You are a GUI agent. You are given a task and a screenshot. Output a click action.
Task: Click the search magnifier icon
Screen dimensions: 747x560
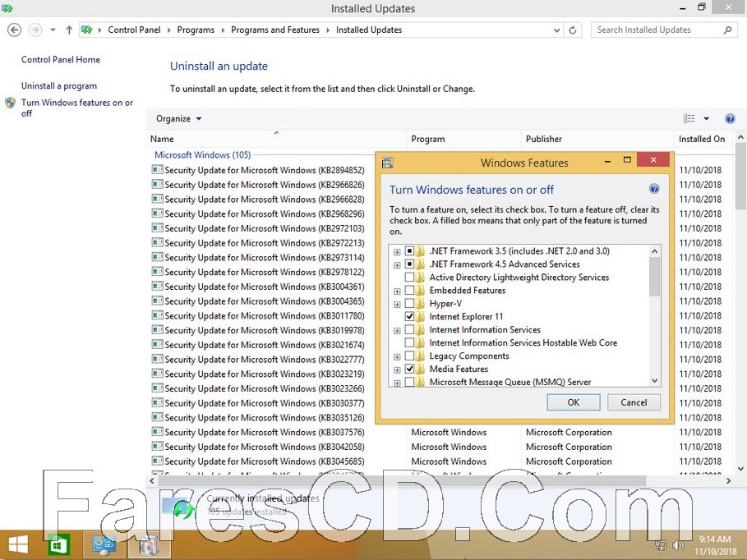(x=727, y=30)
